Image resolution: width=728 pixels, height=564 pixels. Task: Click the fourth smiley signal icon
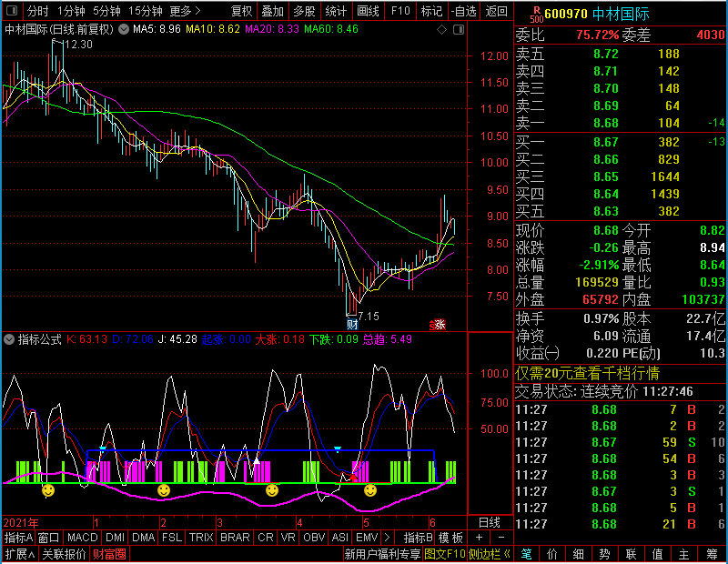coord(370,490)
